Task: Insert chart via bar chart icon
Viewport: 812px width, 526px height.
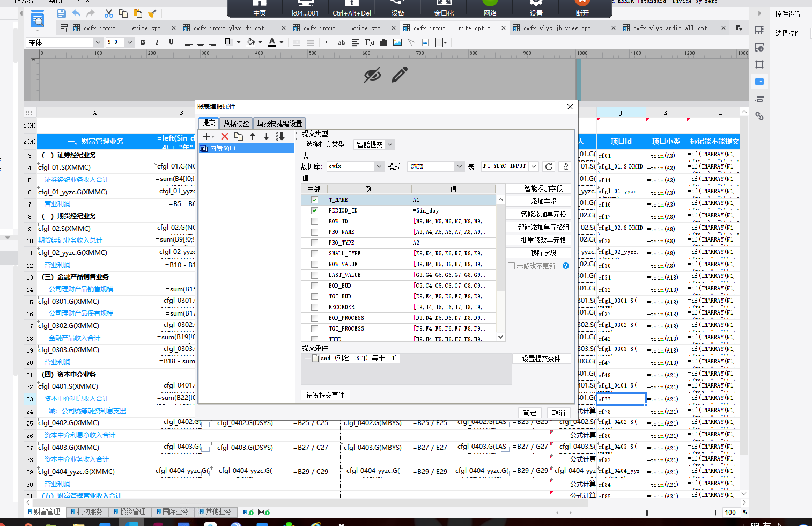Action: pyautogui.click(x=383, y=42)
